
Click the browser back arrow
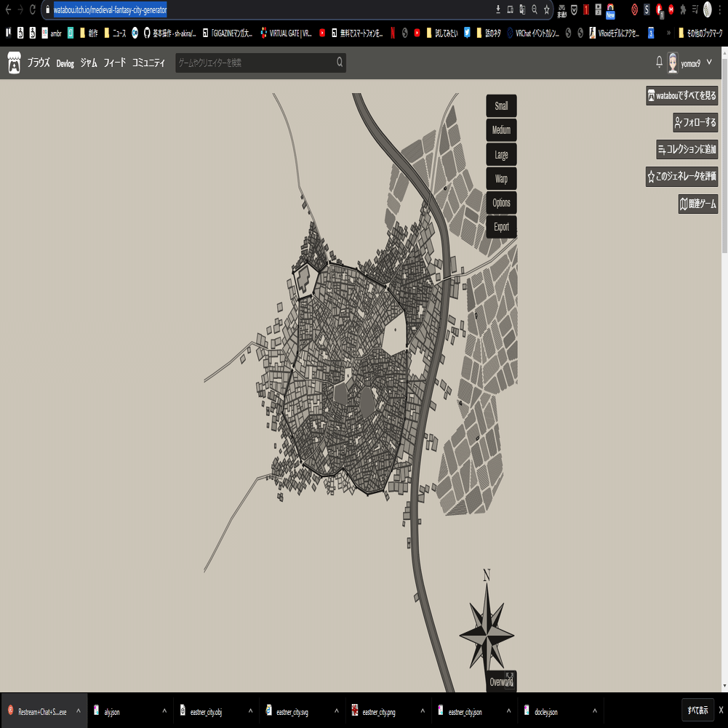click(8, 9)
